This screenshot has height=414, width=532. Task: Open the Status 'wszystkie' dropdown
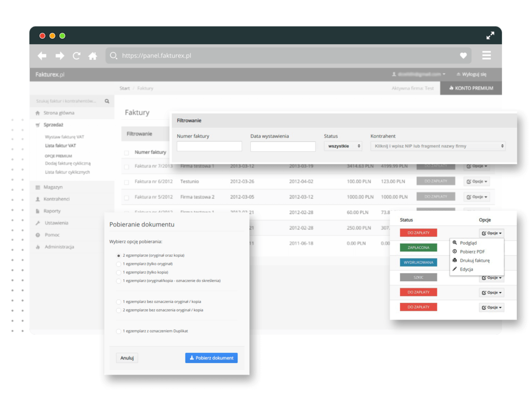click(x=343, y=146)
